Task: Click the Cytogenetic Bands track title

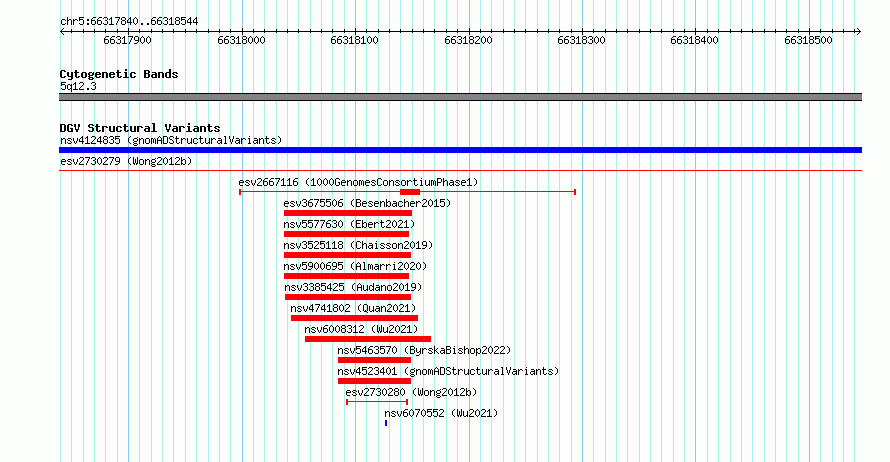Action: click(x=119, y=74)
